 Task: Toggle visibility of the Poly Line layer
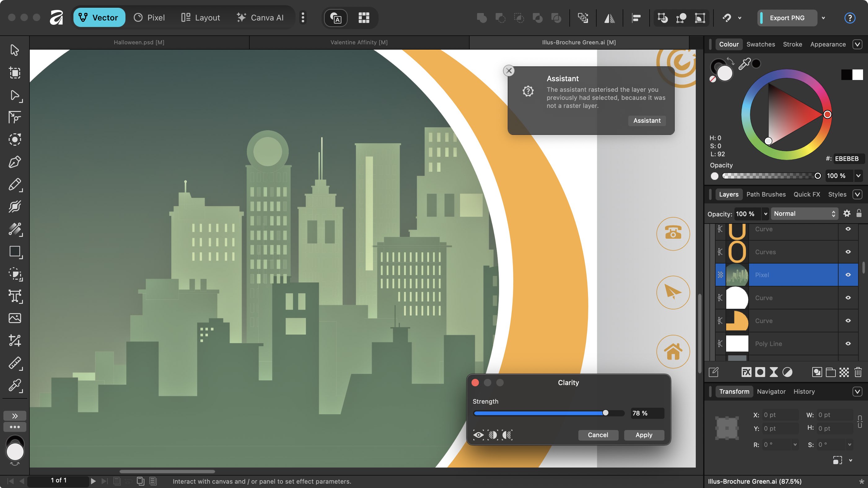(x=848, y=343)
